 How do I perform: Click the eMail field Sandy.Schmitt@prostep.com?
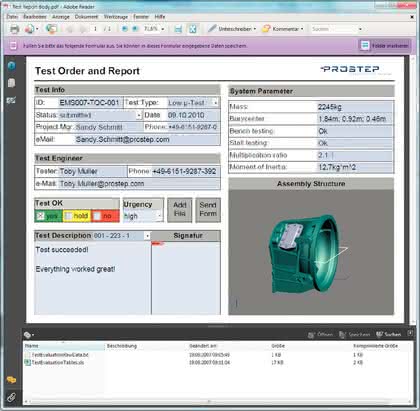pos(147,140)
